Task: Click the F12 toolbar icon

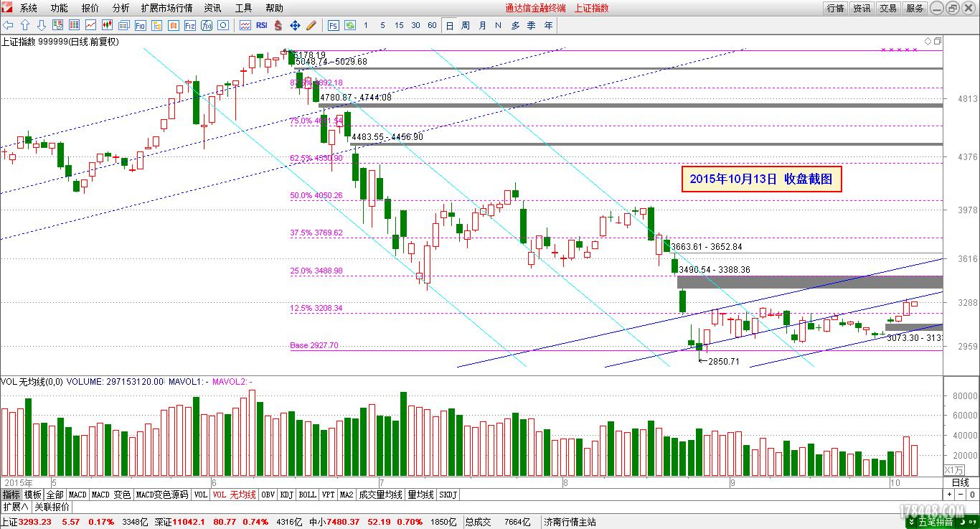Action: tap(190, 25)
